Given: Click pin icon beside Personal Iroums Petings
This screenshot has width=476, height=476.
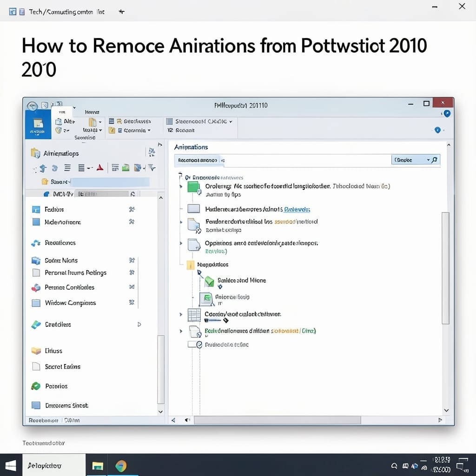Looking at the screenshot, I should coord(132,272).
